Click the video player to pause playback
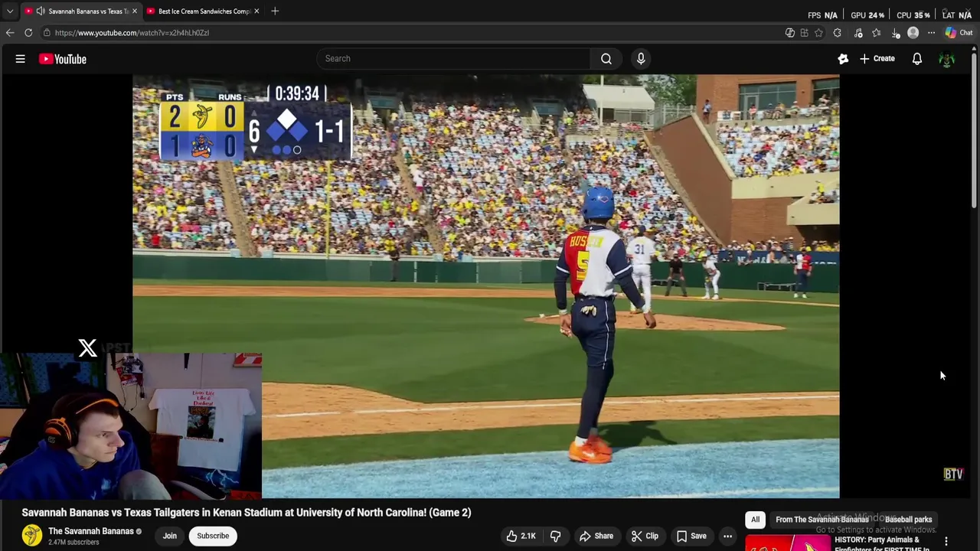Viewport: 980px width, 551px height. pyautogui.click(x=485, y=286)
